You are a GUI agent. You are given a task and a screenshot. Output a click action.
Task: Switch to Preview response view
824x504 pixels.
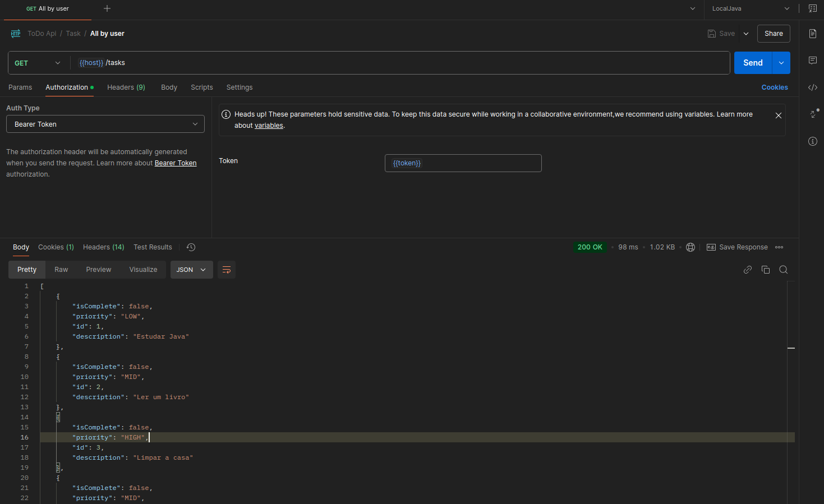pos(99,270)
